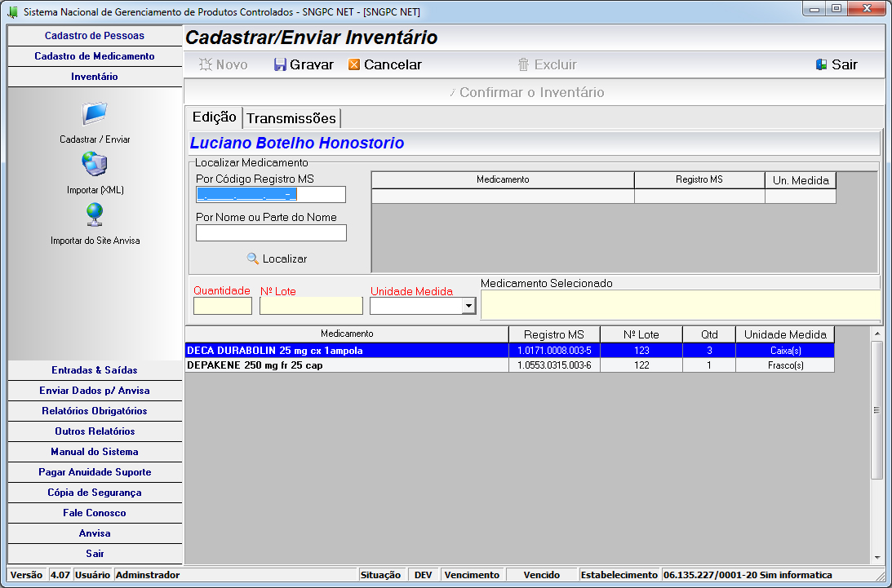This screenshot has width=892, height=588.
Task: Open Relatórios Obrigatórios in the sidebar
Action: coord(94,411)
